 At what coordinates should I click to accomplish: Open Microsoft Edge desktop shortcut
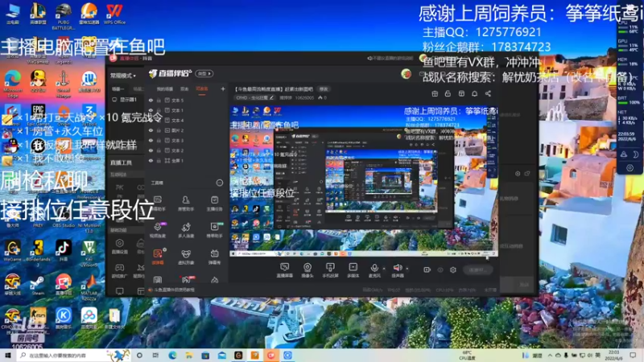(x=13, y=84)
